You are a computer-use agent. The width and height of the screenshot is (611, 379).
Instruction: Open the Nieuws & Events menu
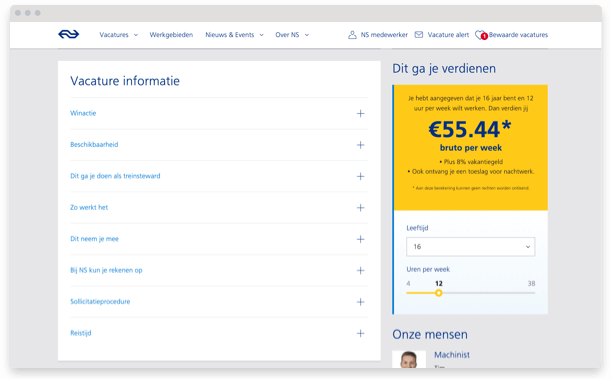tap(230, 35)
